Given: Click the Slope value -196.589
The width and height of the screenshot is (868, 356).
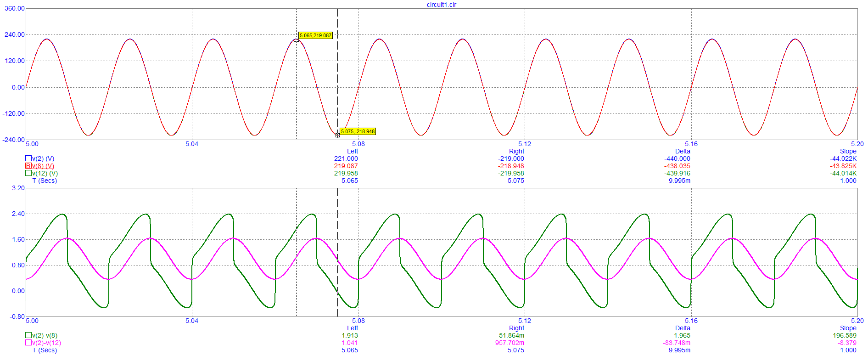Looking at the screenshot, I should [x=844, y=335].
